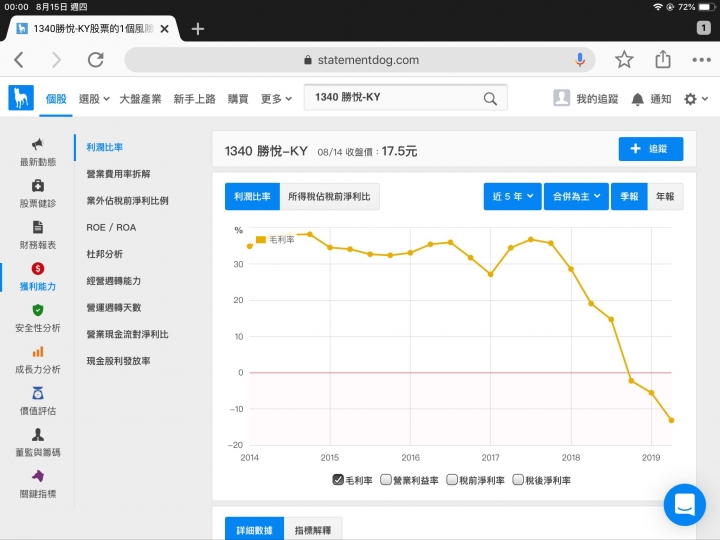Go back with the browser back arrow
Image resolution: width=720 pixels, height=540 pixels.
point(19,60)
